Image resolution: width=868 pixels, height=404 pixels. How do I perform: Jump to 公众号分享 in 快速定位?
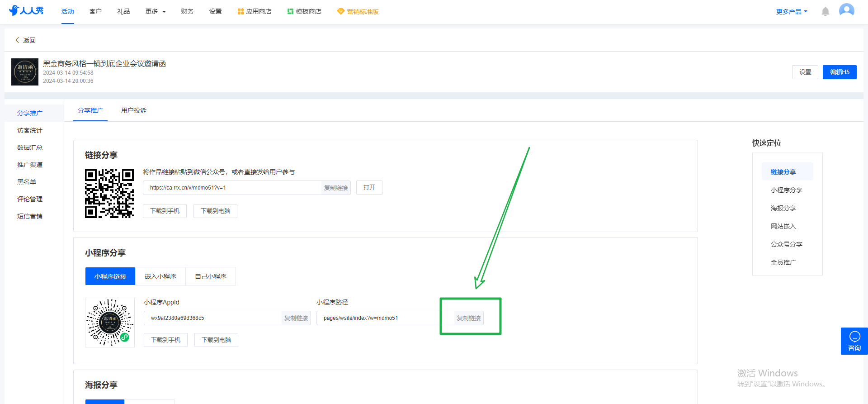[x=787, y=244]
